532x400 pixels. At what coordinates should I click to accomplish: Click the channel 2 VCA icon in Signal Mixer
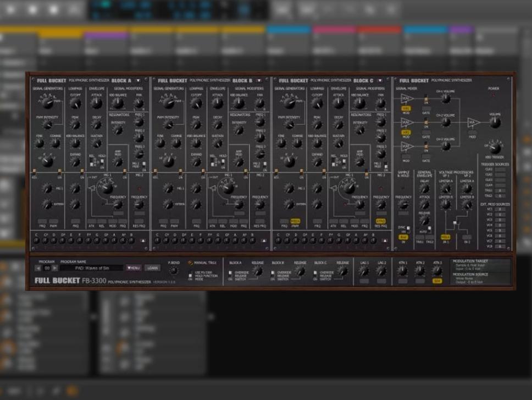click(406, 123)
